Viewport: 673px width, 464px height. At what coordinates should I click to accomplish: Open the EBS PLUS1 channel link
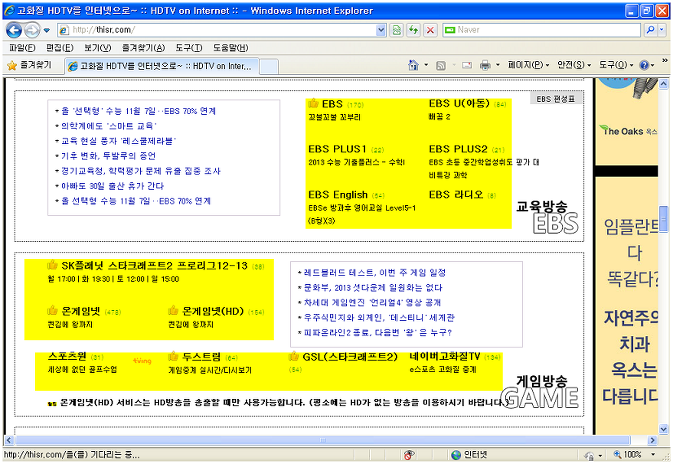pyautogui.click(x=337, y=149)
